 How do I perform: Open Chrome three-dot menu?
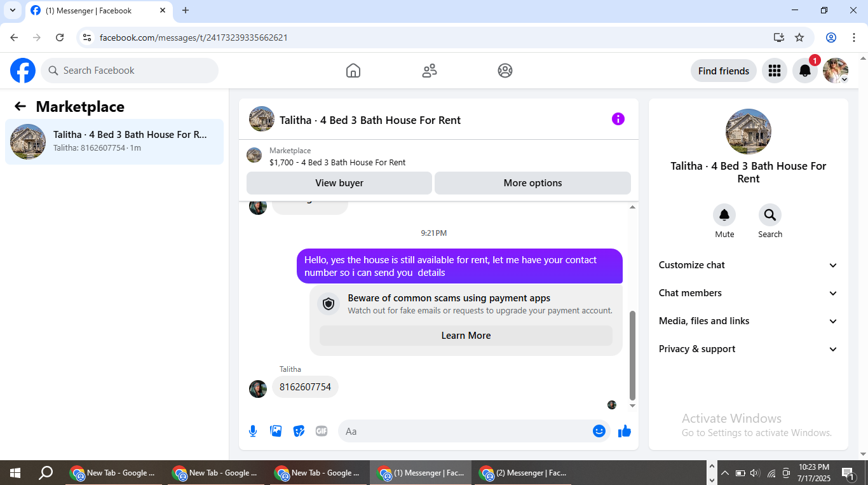coord(854,38)
